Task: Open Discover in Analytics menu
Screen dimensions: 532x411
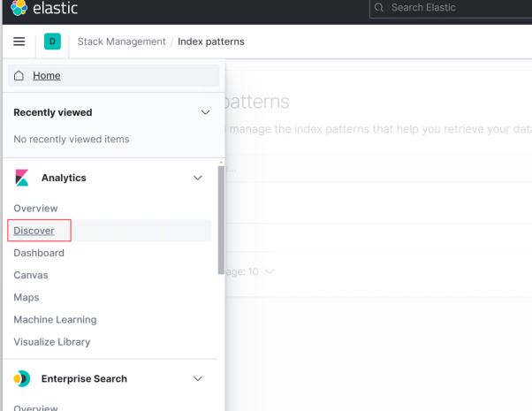Action: [34, 231]
